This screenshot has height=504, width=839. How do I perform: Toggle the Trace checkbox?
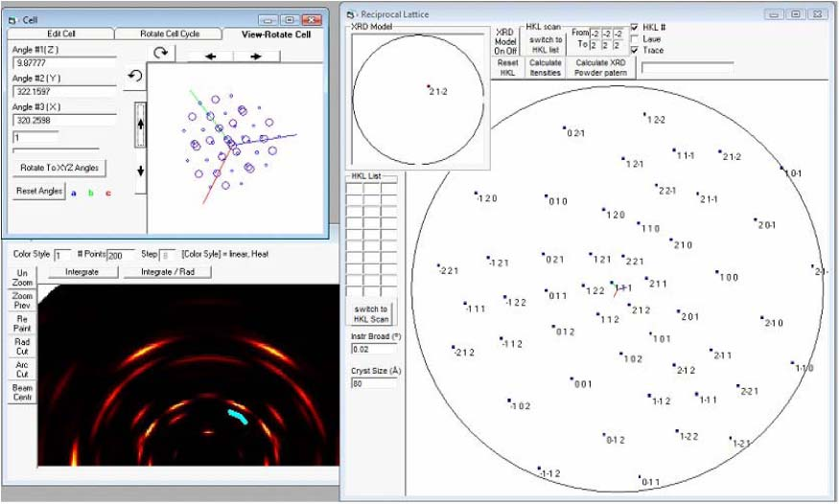point(636,50)
